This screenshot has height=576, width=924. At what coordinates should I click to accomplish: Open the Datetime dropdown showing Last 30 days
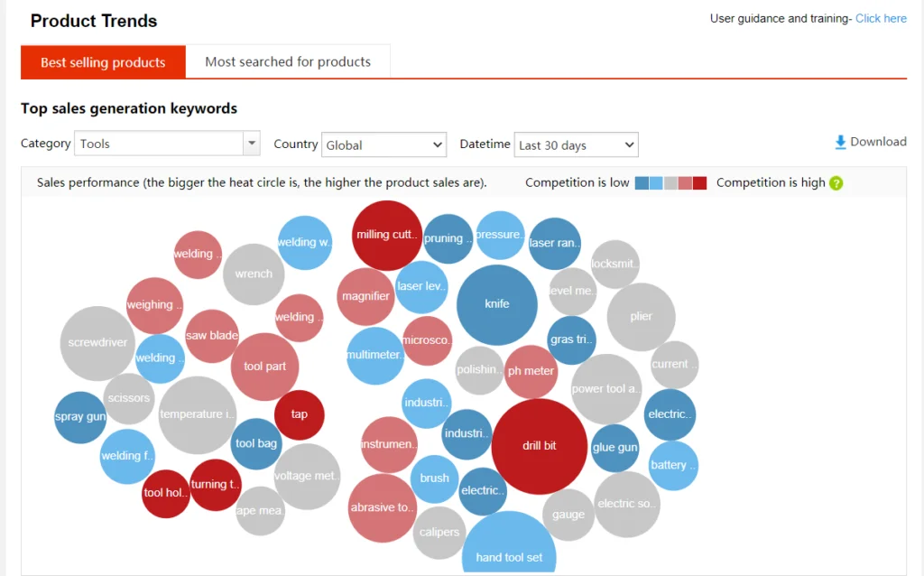pos(576,144)
